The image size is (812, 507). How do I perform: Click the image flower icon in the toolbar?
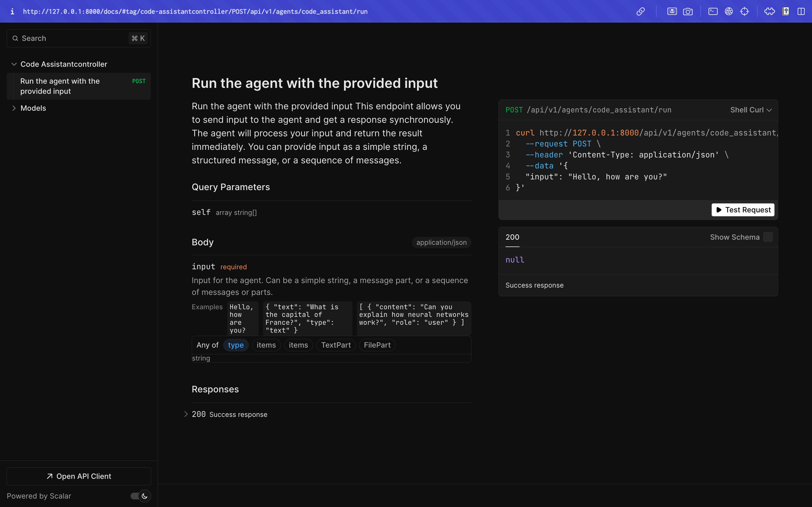pos(672,11)
